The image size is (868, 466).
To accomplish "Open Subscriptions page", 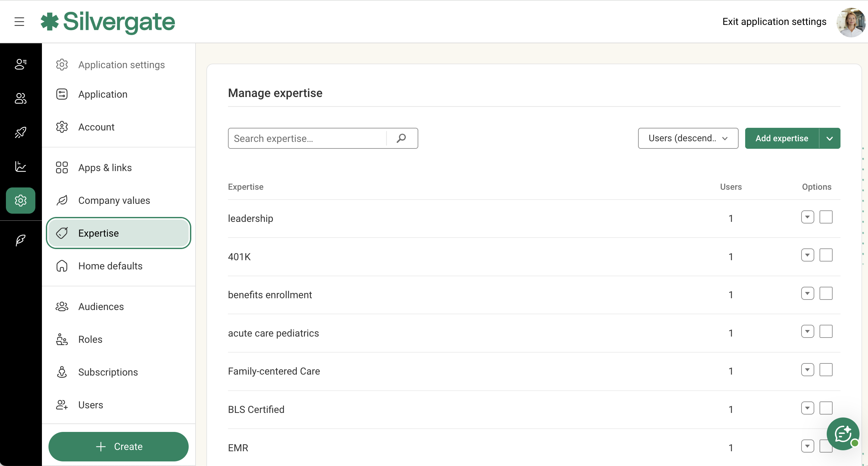I will pyautogui.click(x=119, y=372).
